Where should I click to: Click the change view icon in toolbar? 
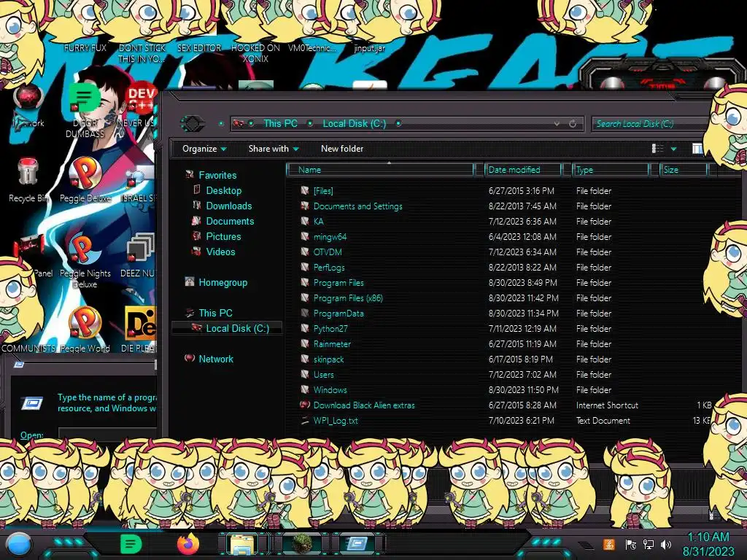[x=657, y=149]
